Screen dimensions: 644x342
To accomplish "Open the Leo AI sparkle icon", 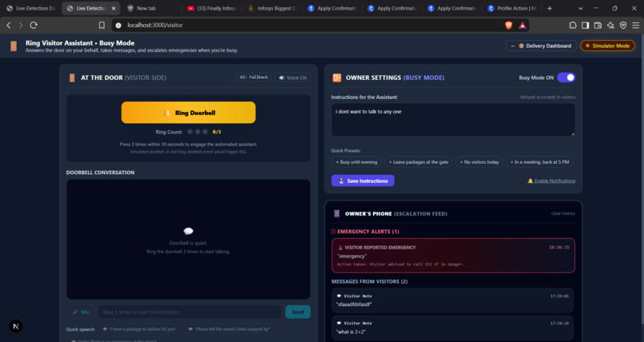I will 610,25.
